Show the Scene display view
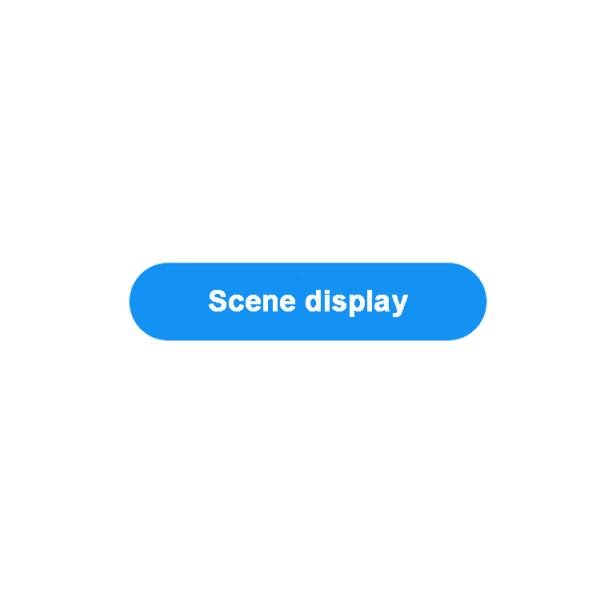The height and width of the screenshot is (600, 600). point(308,302)
